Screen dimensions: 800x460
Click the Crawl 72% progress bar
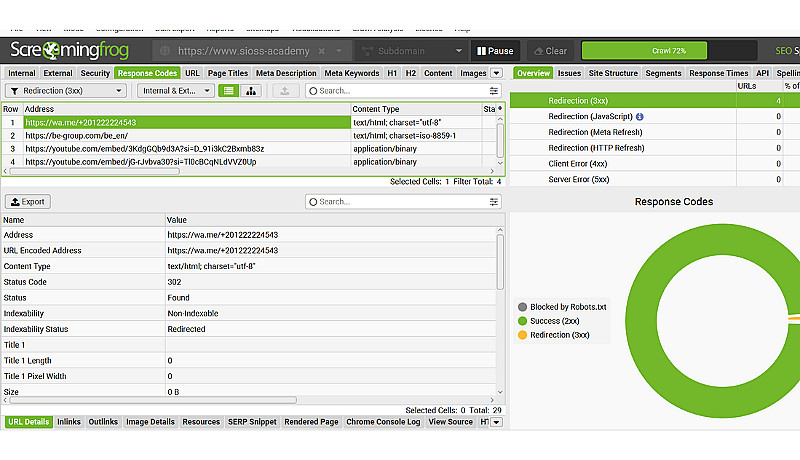point(669,51)
